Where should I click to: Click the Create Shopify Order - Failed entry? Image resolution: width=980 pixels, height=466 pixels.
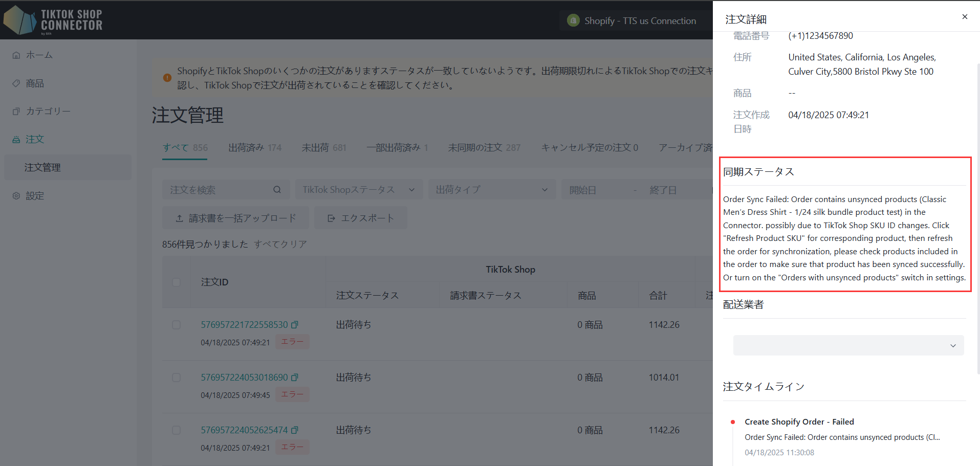(x=799, y=422)
